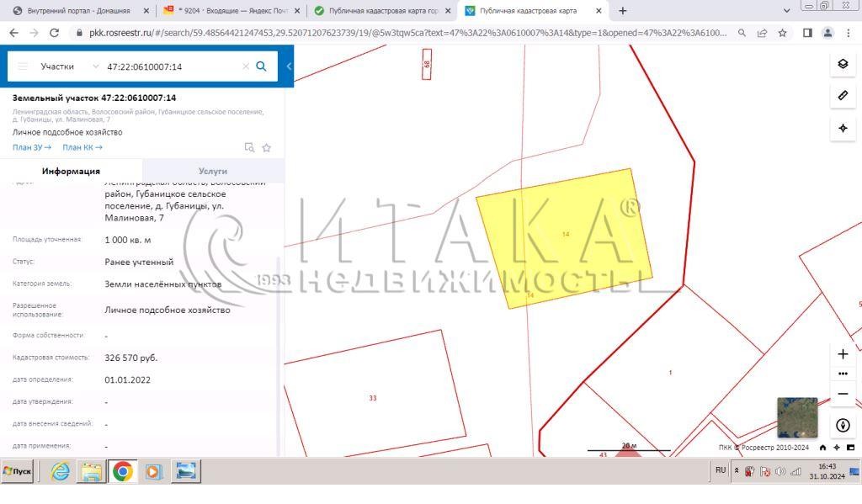
Task: Open the План ЗУ link
Action: click(x=32, y=147)
